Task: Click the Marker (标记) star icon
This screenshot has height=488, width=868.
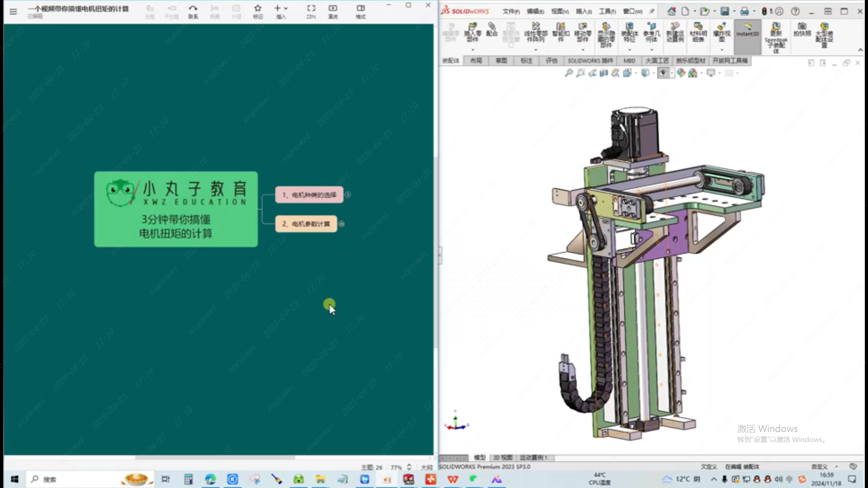Action: point(258,11)
